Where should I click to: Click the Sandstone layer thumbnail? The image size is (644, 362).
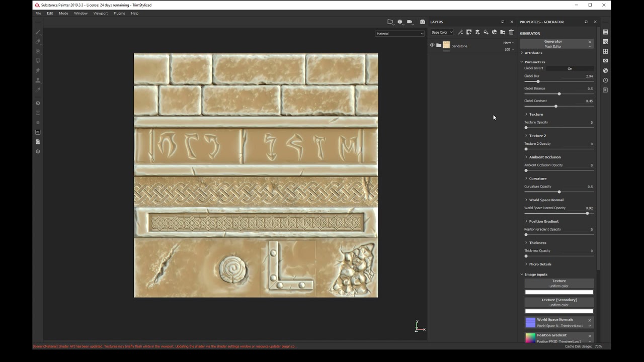(446, 45)
